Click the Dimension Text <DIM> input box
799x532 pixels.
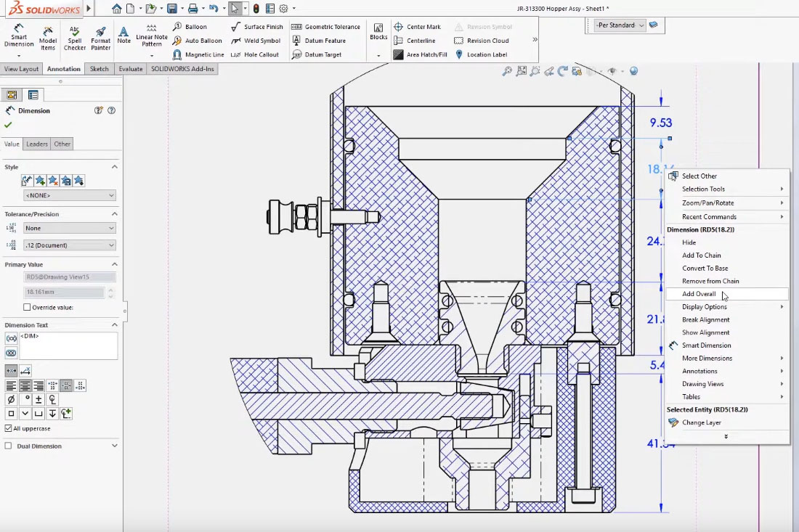click(x=68, y=345)
